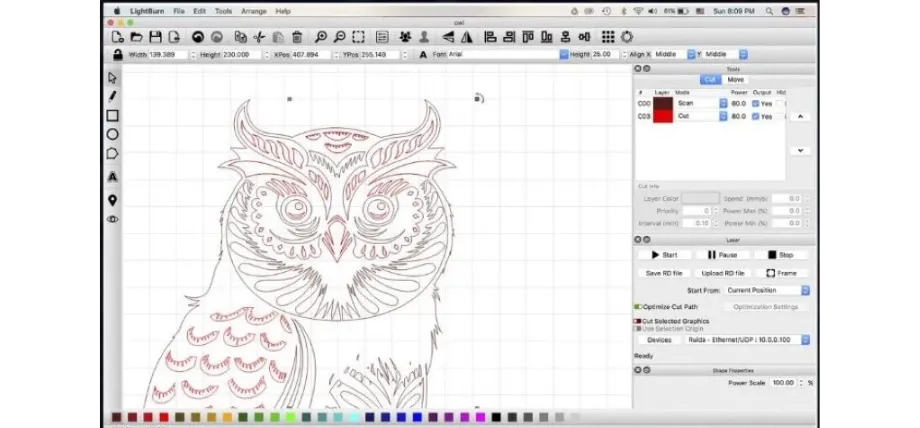The width and height of the screenshot is (920, 428).
Task: Select the position marker pin tool
Action: point(113,200)
